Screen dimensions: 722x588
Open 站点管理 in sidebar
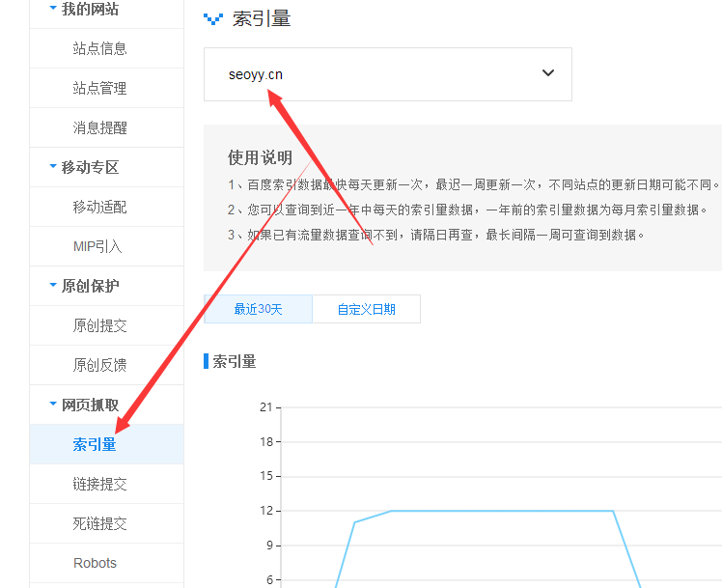click(x=99, y=88)
